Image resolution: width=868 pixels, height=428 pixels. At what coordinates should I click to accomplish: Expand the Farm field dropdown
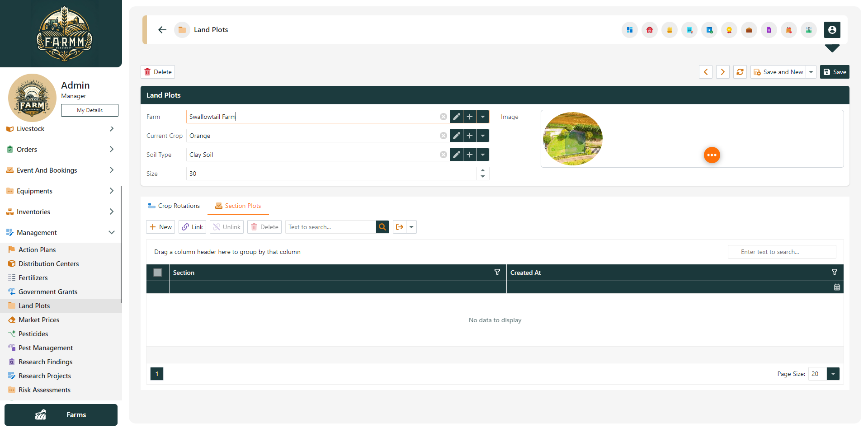point(483,116)
